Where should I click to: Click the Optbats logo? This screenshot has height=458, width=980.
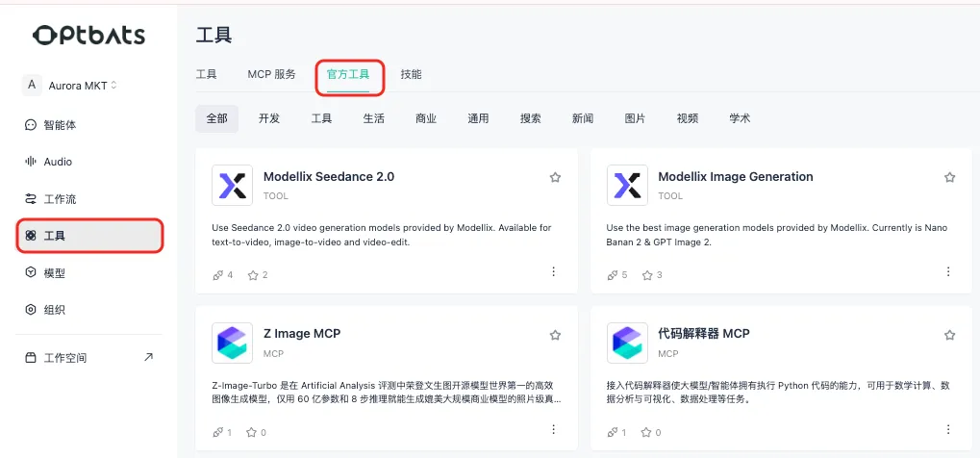(88, 35)
